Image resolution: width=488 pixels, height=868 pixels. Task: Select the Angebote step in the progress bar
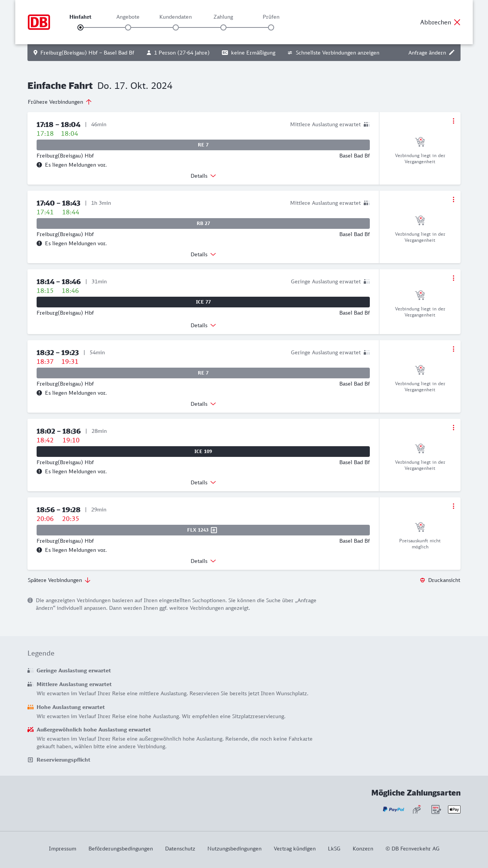tap(128, 27)
